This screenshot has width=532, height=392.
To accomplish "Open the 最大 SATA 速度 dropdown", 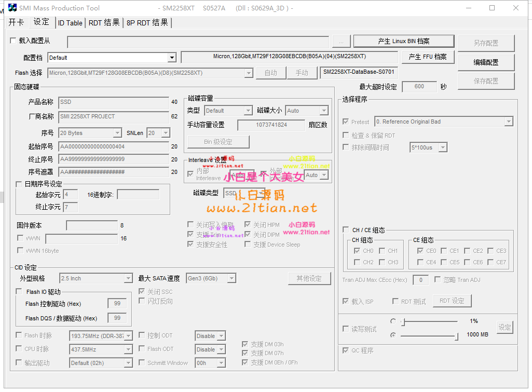I will tap(231, 278).
